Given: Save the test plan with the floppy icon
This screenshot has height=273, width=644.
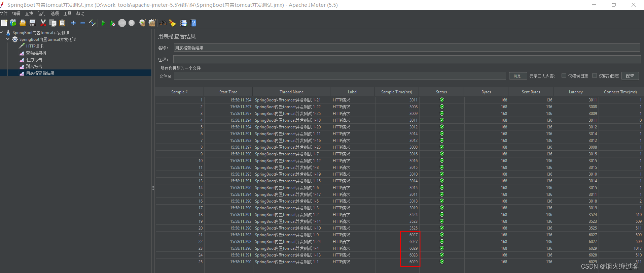Looking at the screenshot, I should tap(32, 23).
